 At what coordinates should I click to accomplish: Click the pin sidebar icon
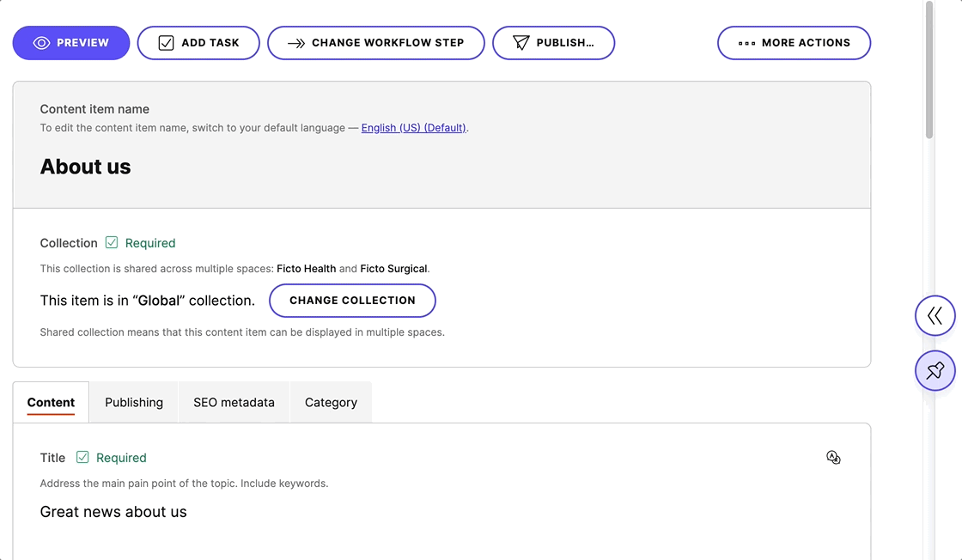coord(935,371)
